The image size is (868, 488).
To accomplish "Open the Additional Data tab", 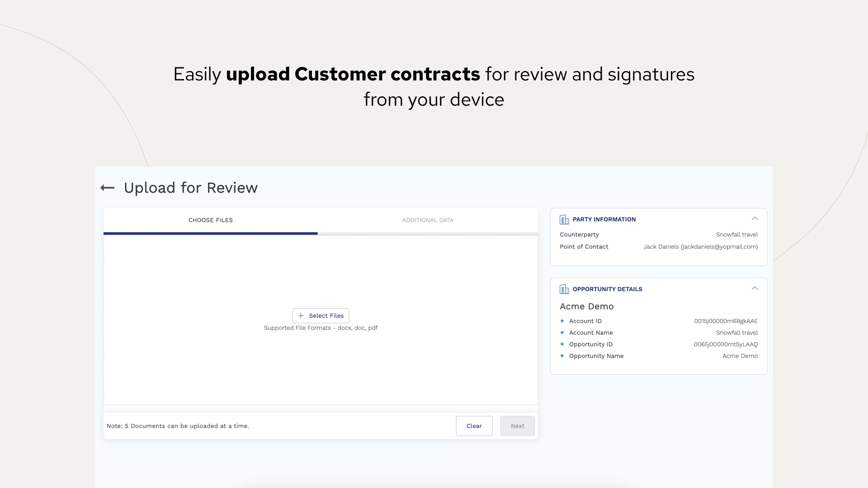I will (x=428, y=221).
